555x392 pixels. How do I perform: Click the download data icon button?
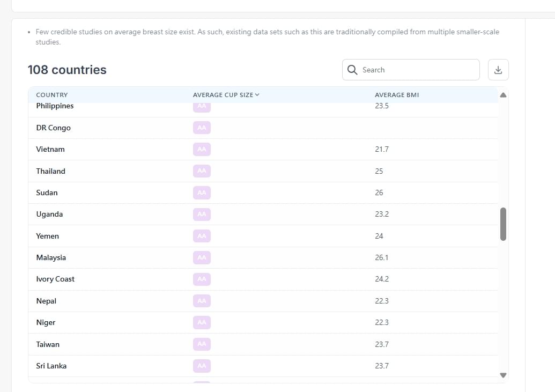pyautogui.click(x=498, y=70)
